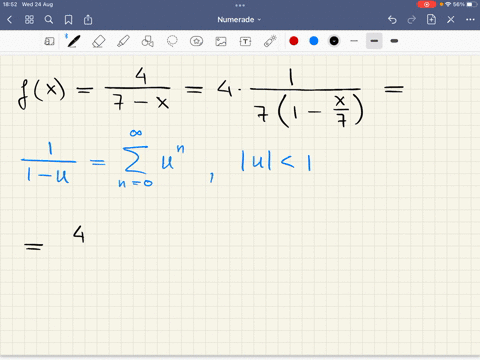Open the search magnifier
This screenshot has width=480, height=360.
tap(49, 20)
